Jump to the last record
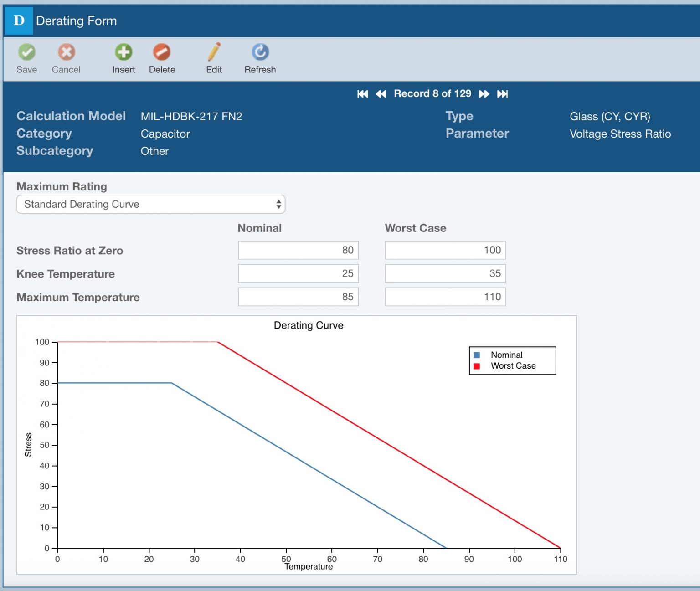This screenshot has width=700, height=591. 502,93
